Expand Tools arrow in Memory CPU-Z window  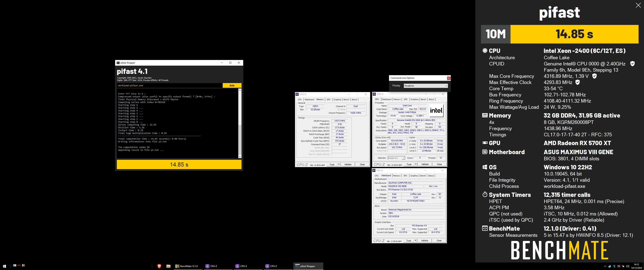click(339, 165)
